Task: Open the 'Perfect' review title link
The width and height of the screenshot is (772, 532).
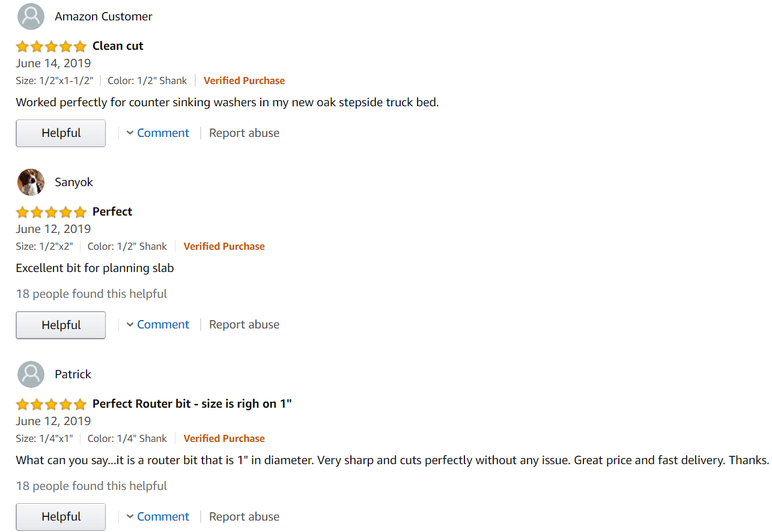Action: pyautogui.click(x=112, y=211)
